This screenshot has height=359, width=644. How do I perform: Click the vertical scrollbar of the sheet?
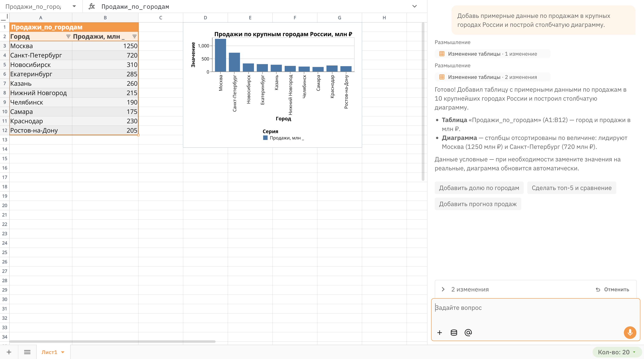pyautogui.click(x=423, y=101)
